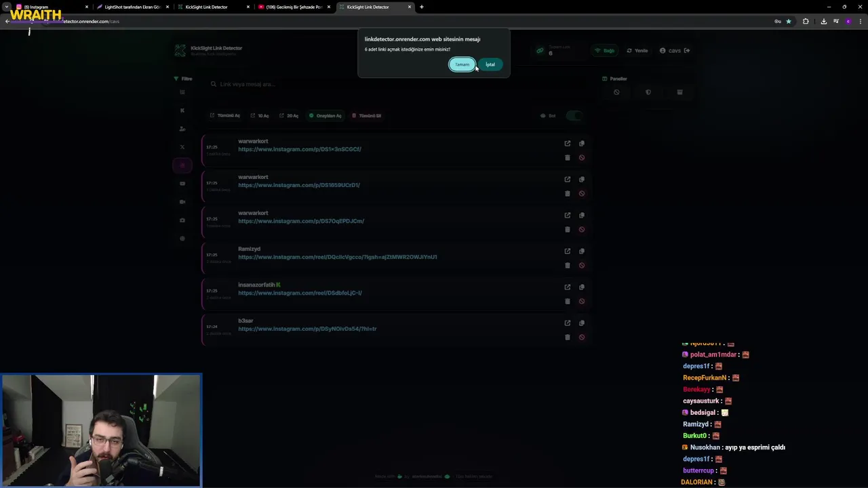Screen dimensions: 868x488
Task: Select the all-links list filter icon
Action: point(182,92)
